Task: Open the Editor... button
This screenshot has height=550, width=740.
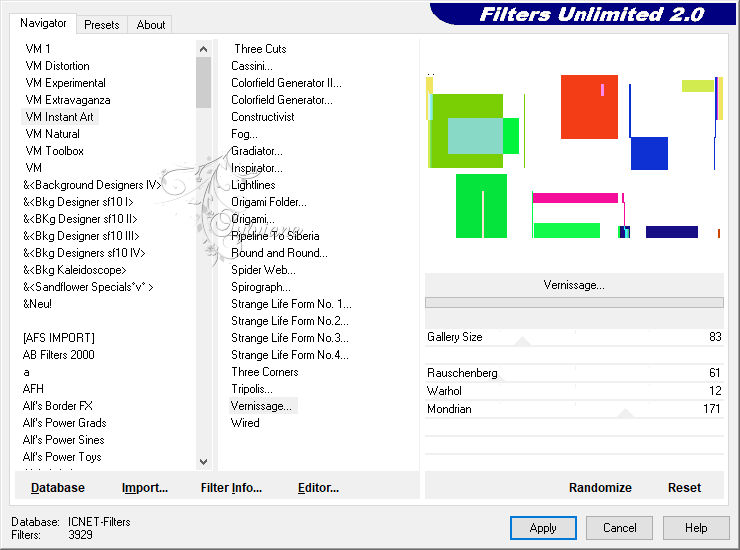Action: point(318,488)
